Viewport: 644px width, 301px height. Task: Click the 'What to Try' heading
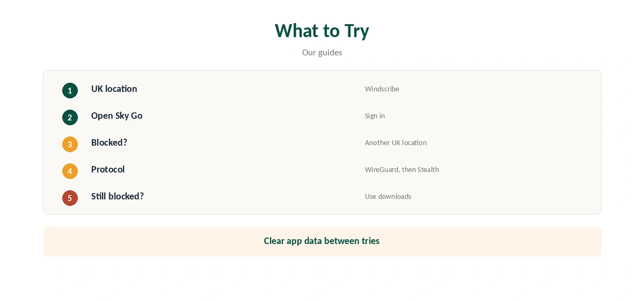pos(322,31)
